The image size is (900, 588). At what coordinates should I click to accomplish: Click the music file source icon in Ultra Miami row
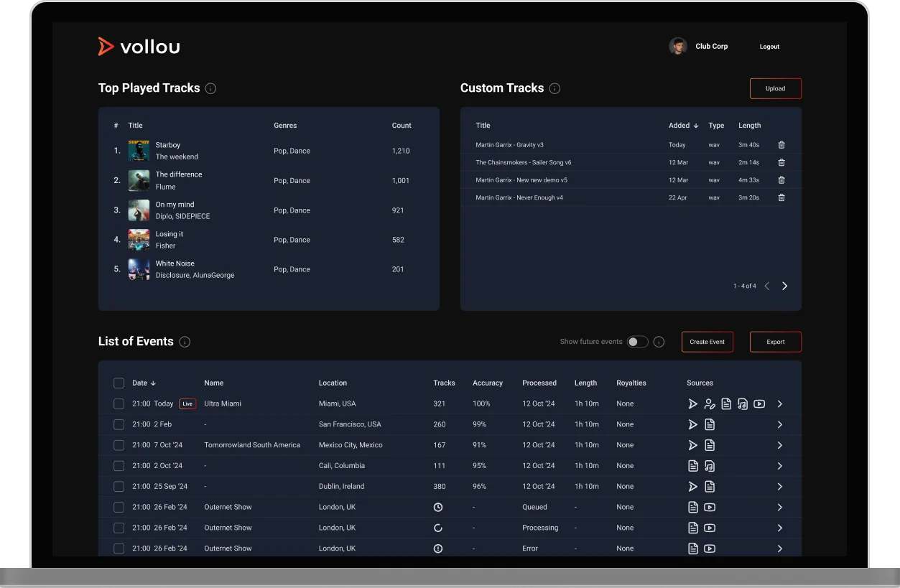point(743,404)
